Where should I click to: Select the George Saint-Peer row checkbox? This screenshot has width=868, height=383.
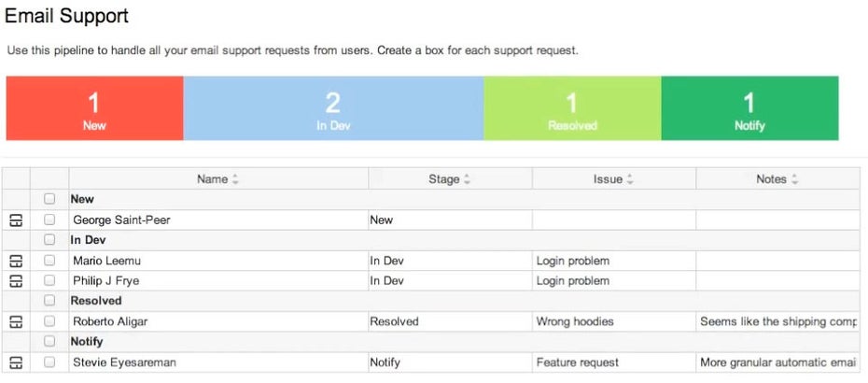(49, 220)
